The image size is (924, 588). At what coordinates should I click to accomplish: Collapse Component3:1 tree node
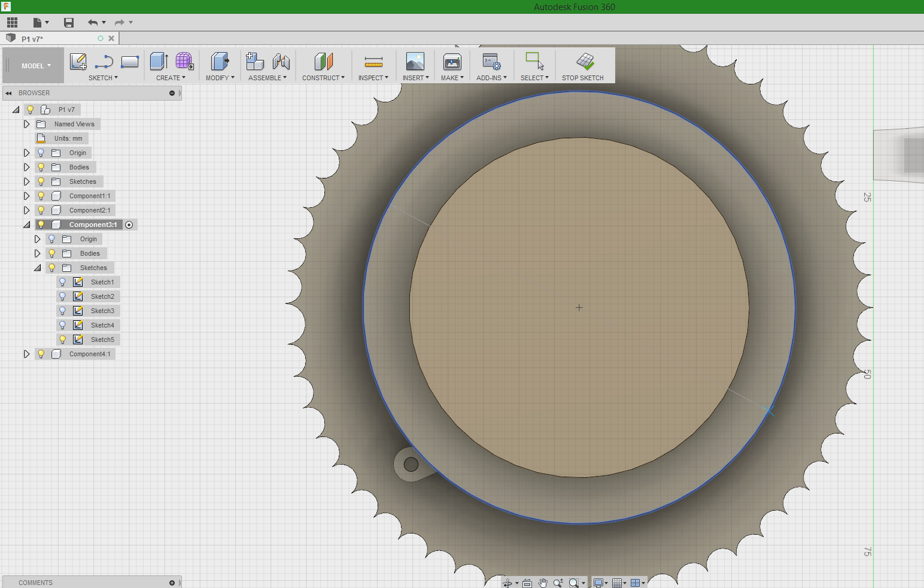coord(26,225)
